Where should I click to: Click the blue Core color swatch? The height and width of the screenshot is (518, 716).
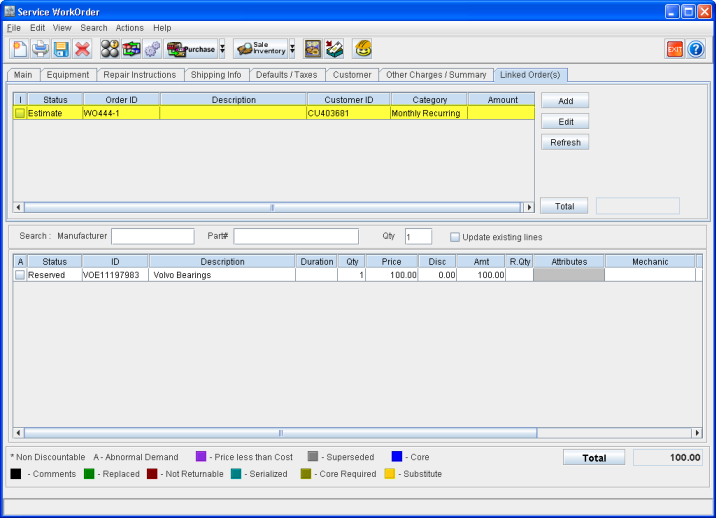click(397, 456)
